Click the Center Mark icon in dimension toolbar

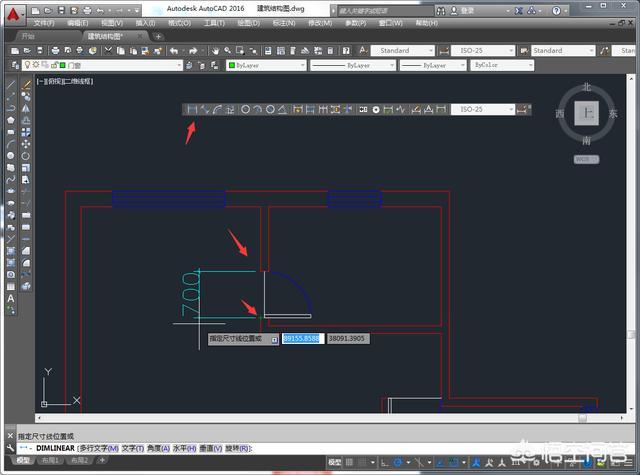click(x=376, y=109)
